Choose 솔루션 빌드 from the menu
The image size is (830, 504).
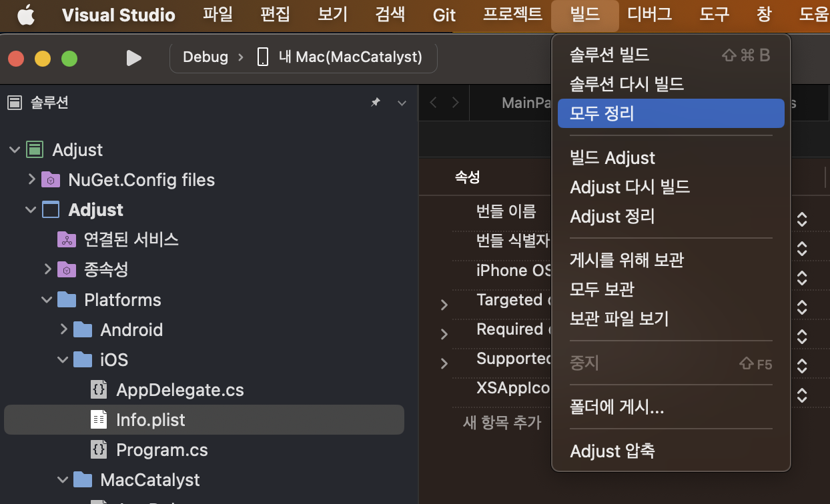tap(671, 55)
